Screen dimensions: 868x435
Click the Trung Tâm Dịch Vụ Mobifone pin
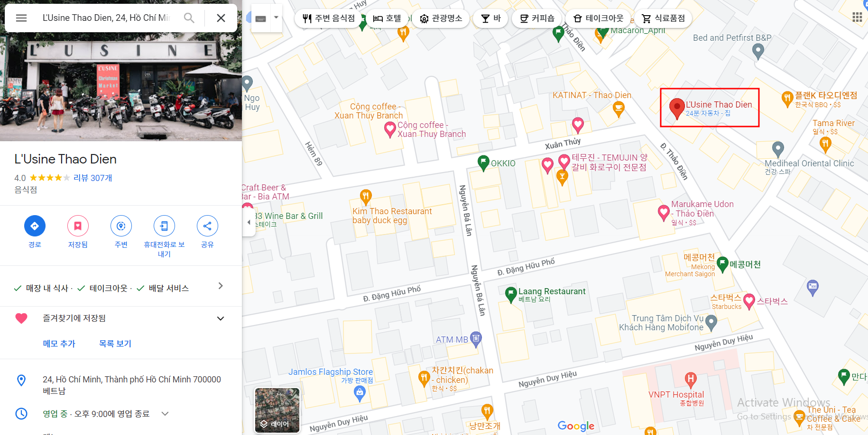click(x=711, y=323)
